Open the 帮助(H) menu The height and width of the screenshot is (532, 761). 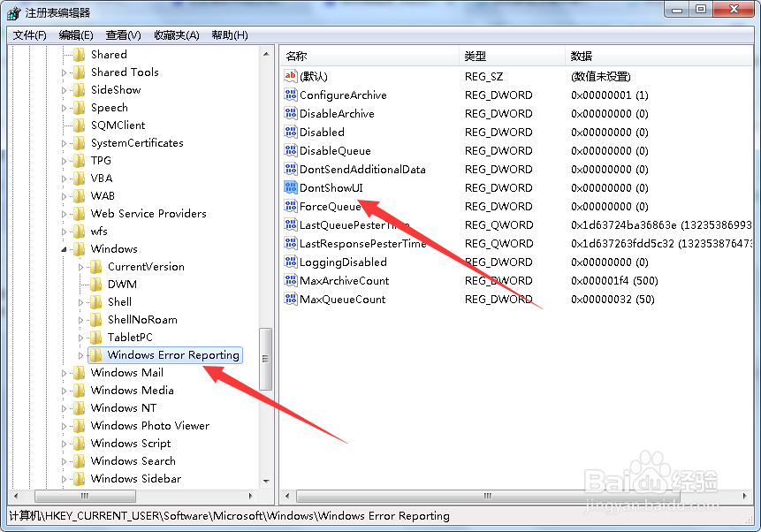[230, 35]
